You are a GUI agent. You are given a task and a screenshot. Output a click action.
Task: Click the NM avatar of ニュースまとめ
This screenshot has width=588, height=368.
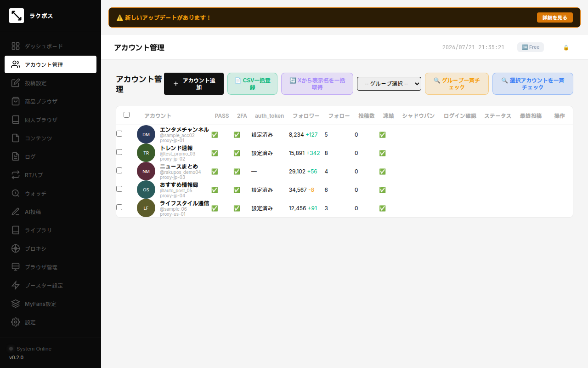tap(146, 171)
